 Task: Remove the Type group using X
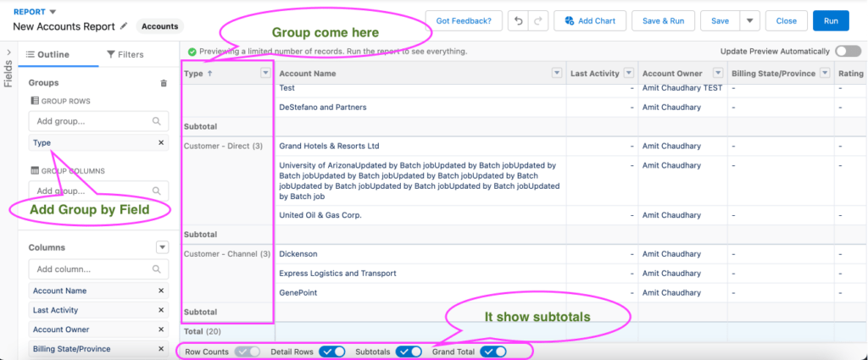click(161, 142)
